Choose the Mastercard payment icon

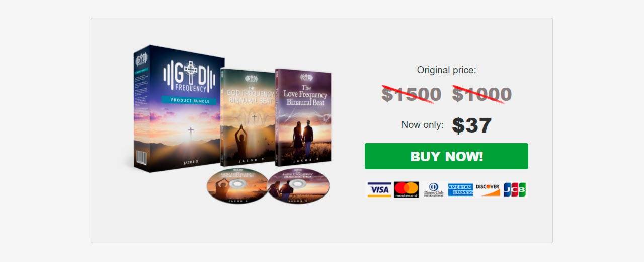(x=407, y=189)
